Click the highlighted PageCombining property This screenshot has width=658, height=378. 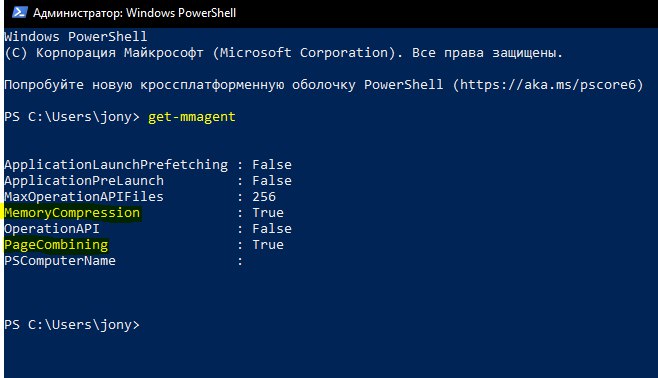(56, 245)
